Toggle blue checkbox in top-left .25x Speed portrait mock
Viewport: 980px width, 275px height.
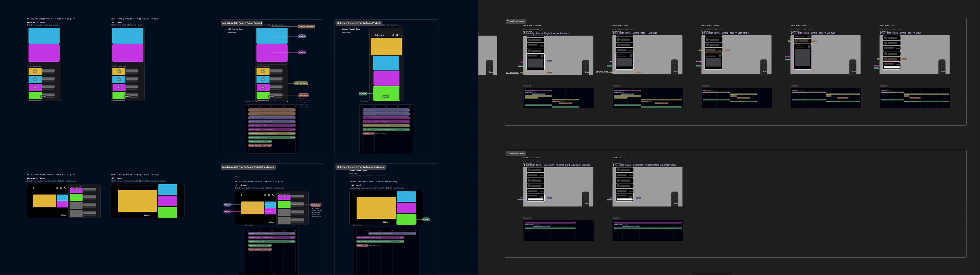point(119,79)
